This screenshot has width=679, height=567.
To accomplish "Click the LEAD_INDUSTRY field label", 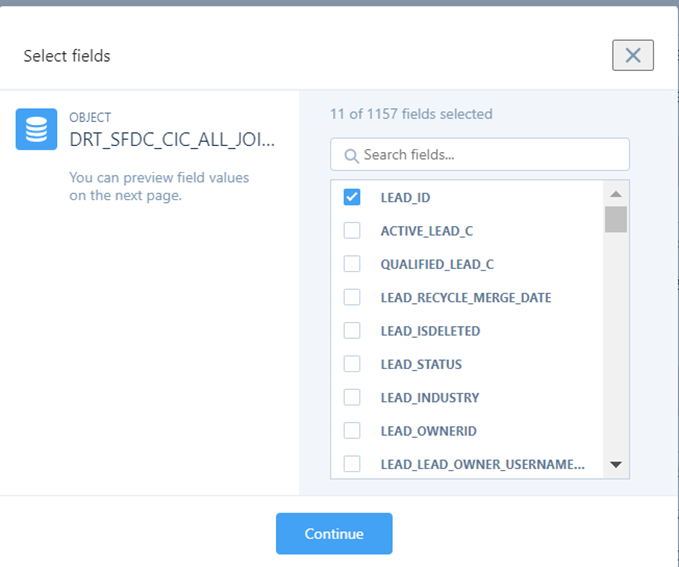I will pyautogui.click(x=430, y=398).
